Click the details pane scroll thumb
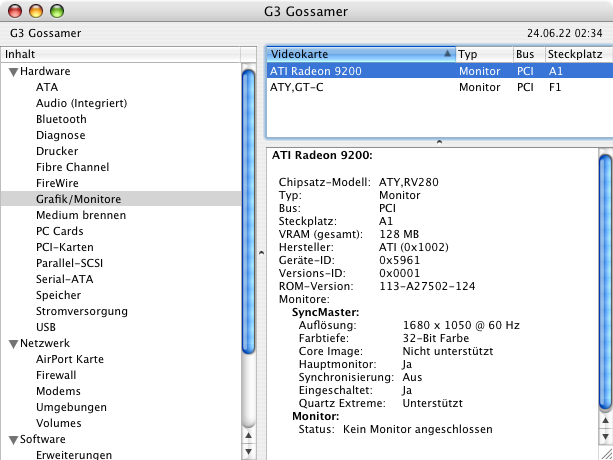This screenshot has height=460, width=613. click(606, 282)
